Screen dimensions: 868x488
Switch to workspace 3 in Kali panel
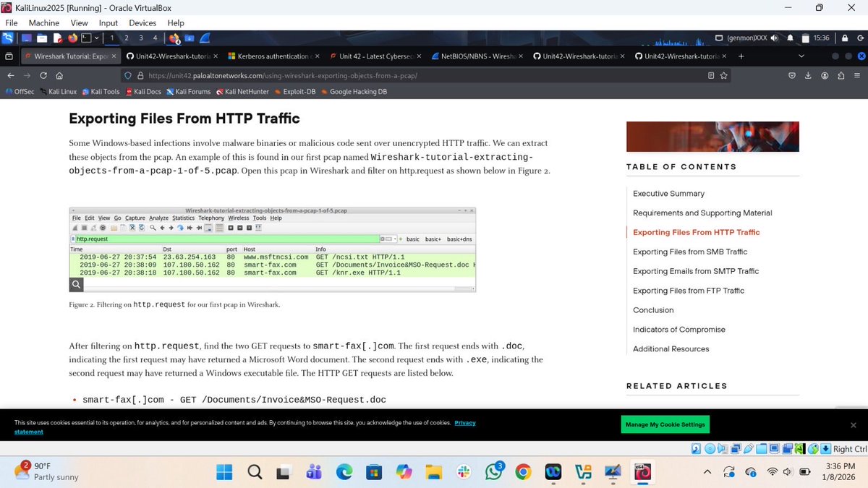point(140,38)
